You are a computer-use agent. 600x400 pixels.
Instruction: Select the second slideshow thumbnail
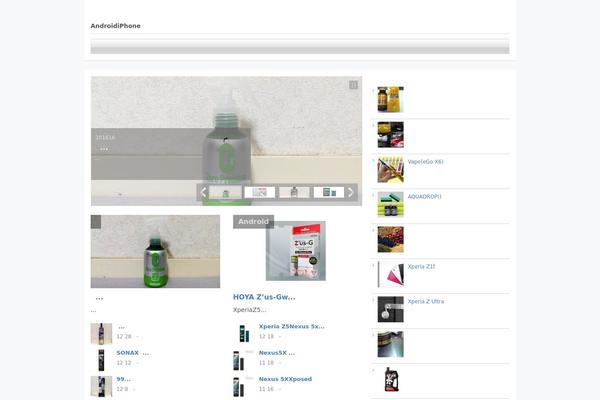coord(259,192)
